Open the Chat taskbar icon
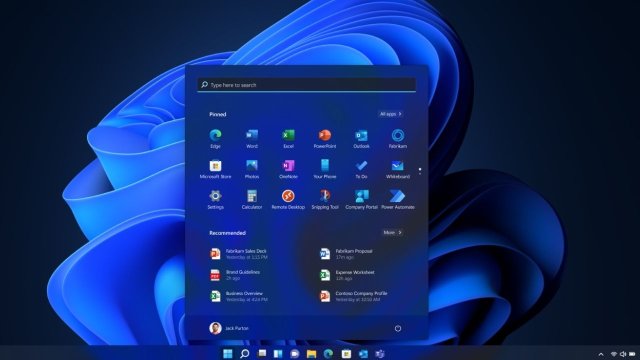Screen dimensions: 640x360 click(295, 353)
